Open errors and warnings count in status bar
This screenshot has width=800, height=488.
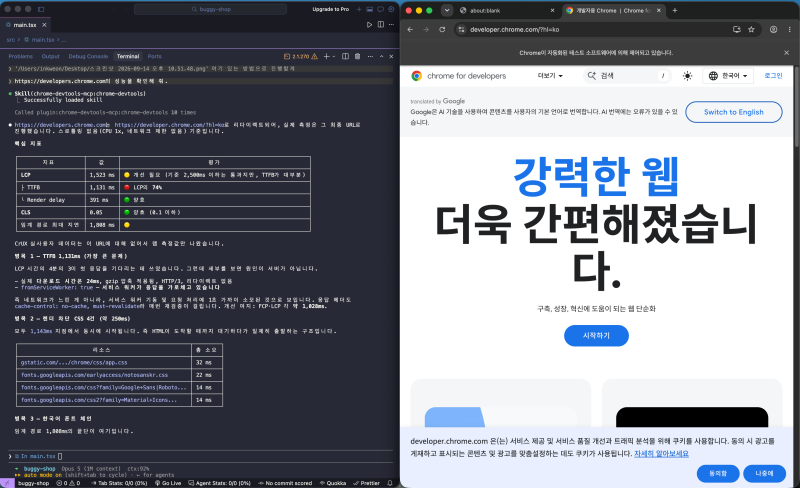(68, 483)
